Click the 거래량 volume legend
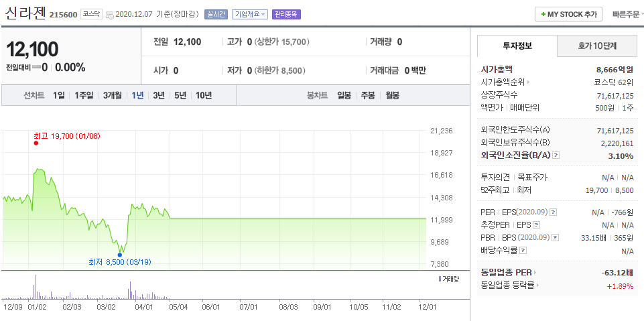The width and height of the screenshot is (644, 321). pos(448,279)
